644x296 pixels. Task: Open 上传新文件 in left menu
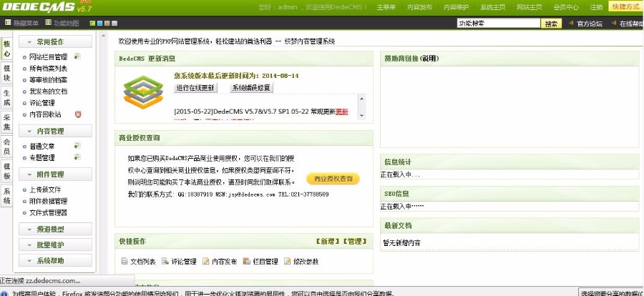(45, 189)
